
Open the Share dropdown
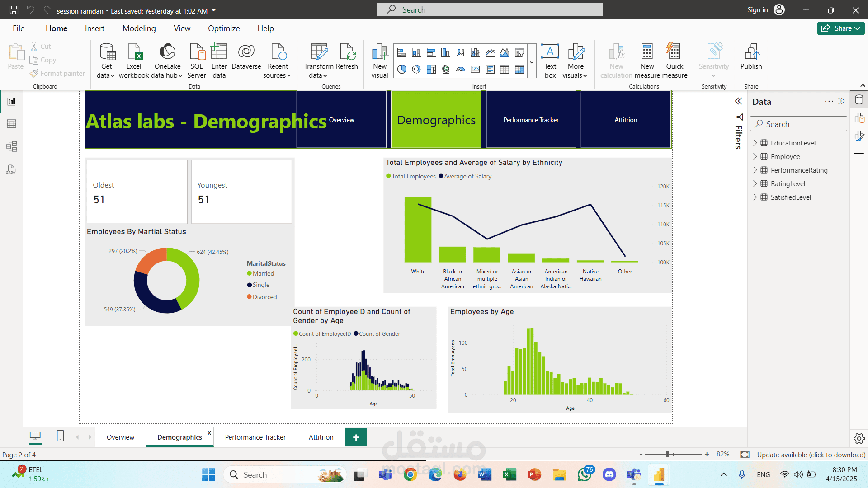click(841, 28)
